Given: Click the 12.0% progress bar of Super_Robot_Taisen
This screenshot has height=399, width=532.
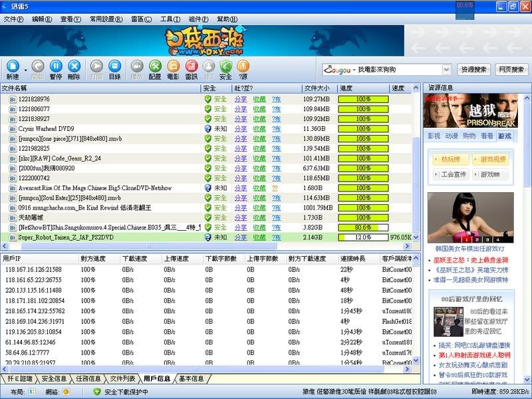Looking at the screenshot, I should tap(362, 237).
